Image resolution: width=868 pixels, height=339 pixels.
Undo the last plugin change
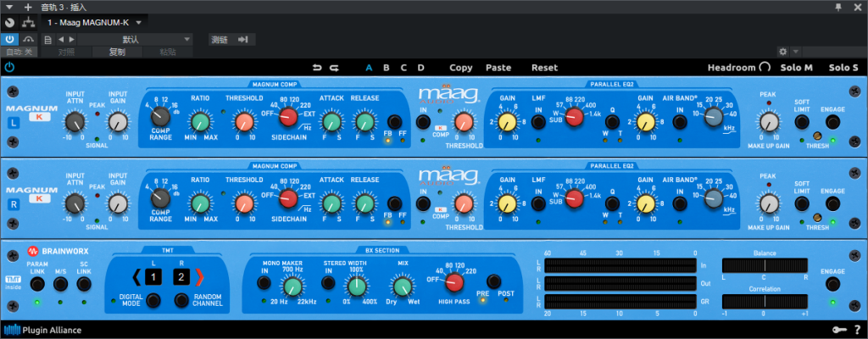coord(317,68)
